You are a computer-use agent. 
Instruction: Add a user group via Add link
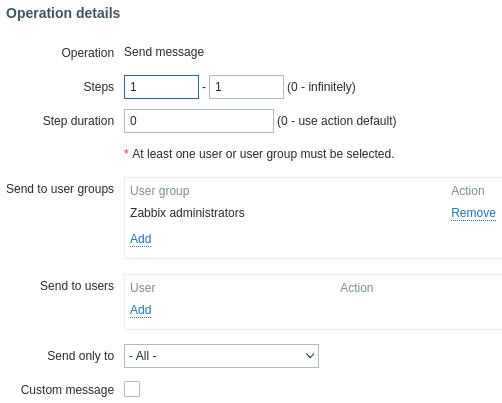click(x=141, y=239)
